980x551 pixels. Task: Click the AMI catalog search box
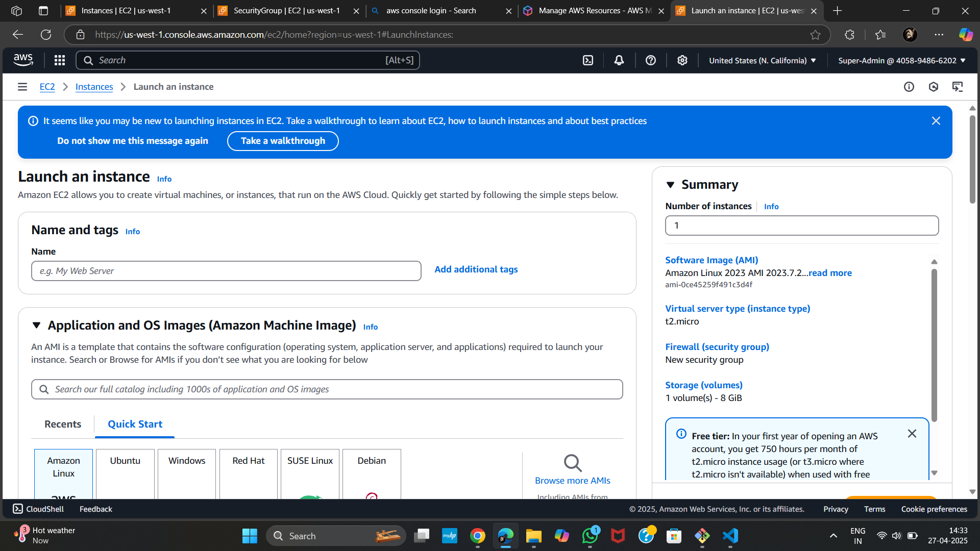click(x=327, y=389)
